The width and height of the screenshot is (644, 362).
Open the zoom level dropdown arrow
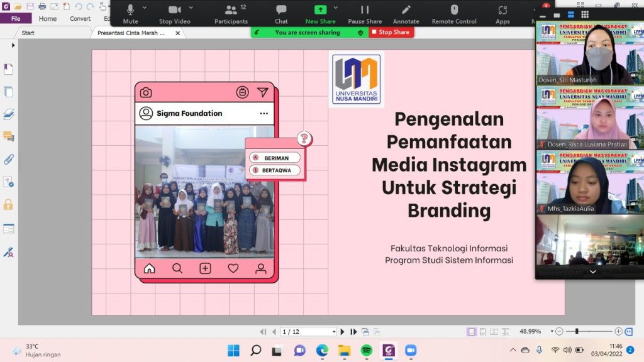click(x=552, y=331)
